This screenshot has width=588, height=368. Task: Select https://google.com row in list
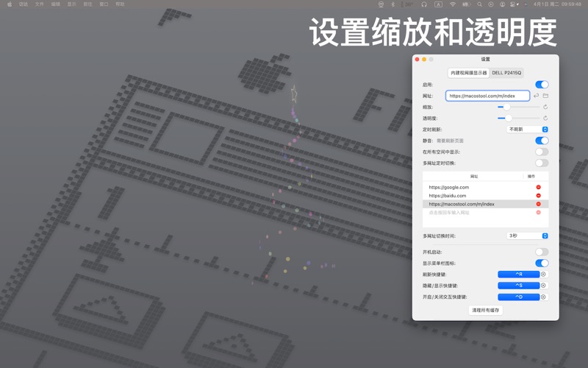click(485, 187)
